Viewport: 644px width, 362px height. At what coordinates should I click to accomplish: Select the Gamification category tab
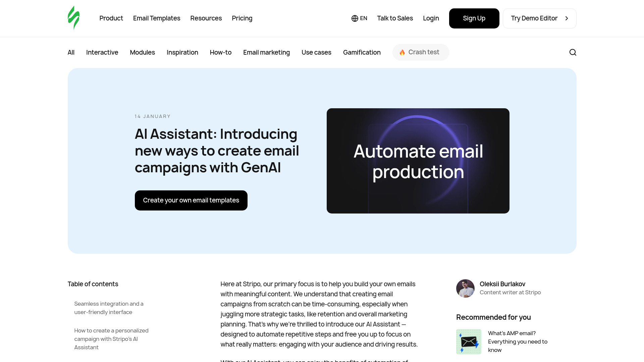362,52
